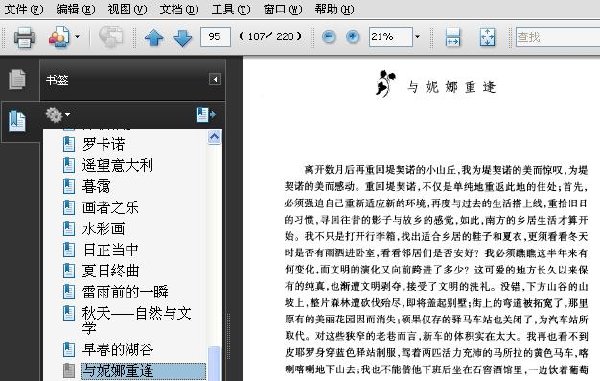Click bookmark icon beside 画者之乐
The image size is (600, 381).
point(69,207)
